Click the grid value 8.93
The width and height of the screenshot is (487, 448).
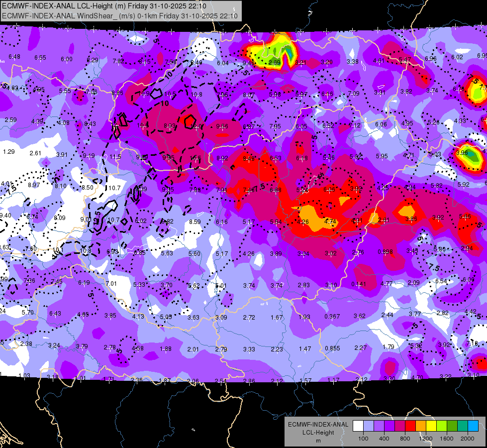(170, 126)
